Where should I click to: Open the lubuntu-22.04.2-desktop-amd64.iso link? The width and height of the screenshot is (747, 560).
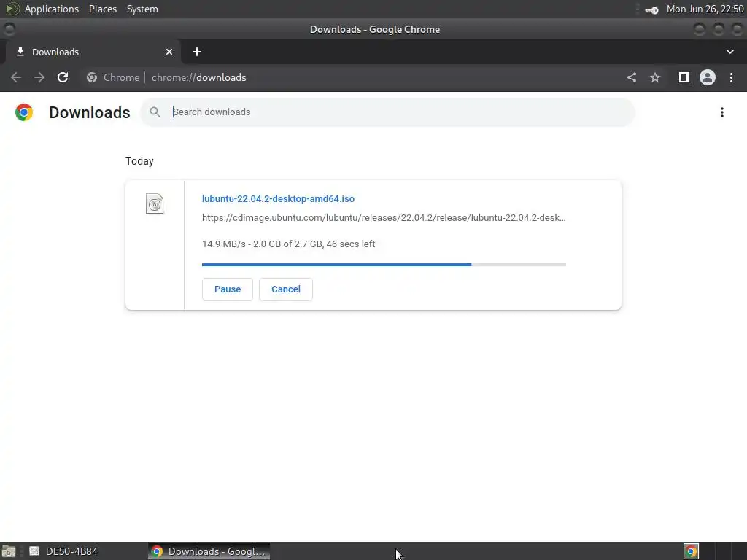tap(278, 198)
